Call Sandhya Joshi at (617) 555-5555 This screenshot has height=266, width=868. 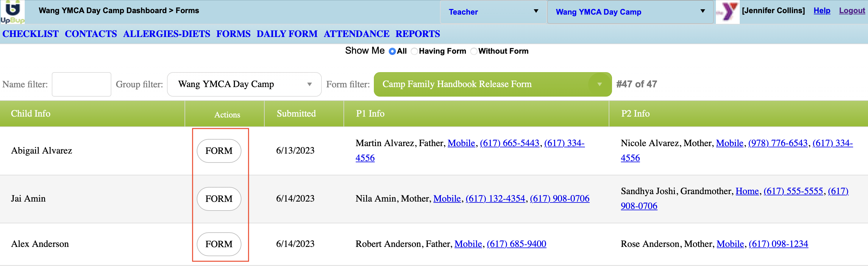[x=793, y=191]
